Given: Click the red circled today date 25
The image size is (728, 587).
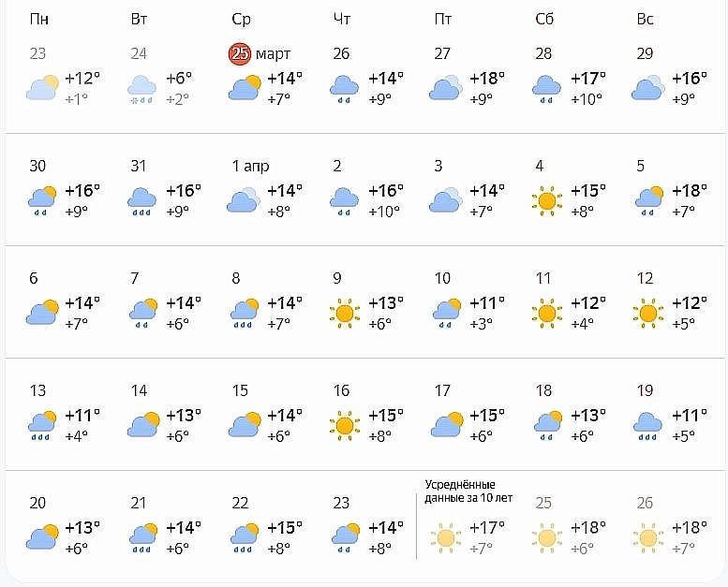Looking at the screenshot, I should pos(240,53).
